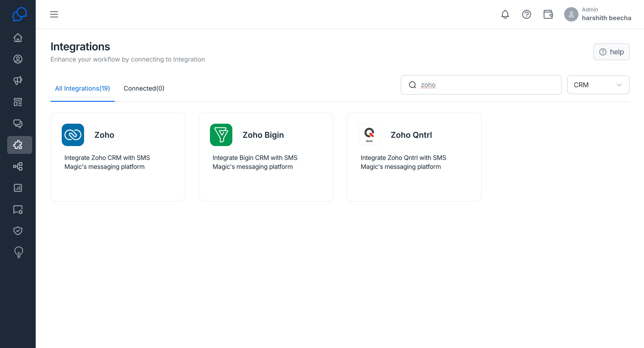Image resolution: width=644 pixels, height=348 pixels.
Task: Open the workflows nodes icon in sidebar
Action: (x=18, y=166)
